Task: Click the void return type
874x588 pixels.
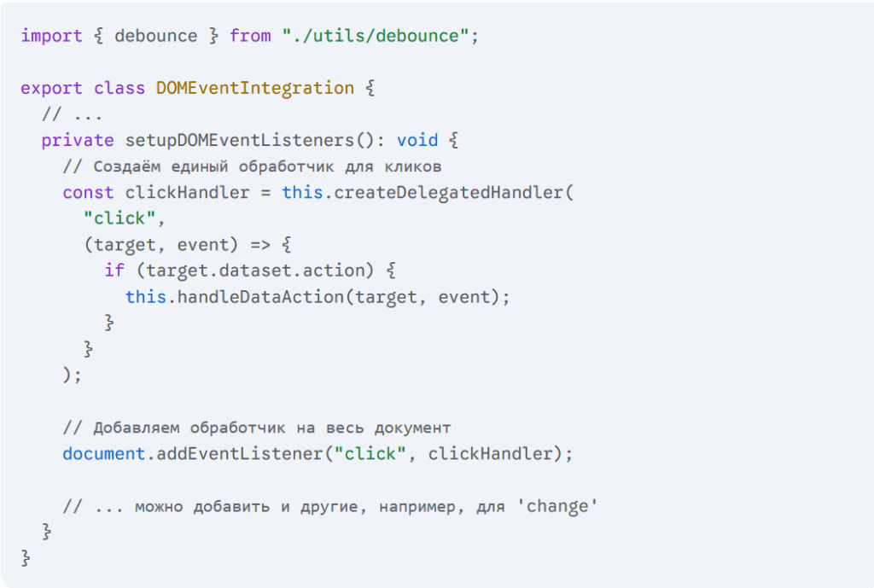Action: 417,140
